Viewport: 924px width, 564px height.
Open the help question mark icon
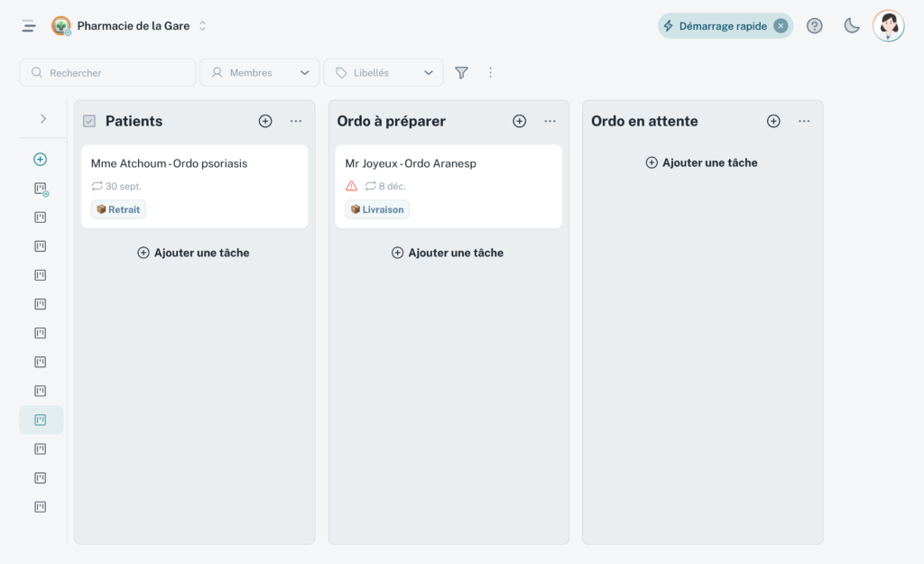click(814, 26)
